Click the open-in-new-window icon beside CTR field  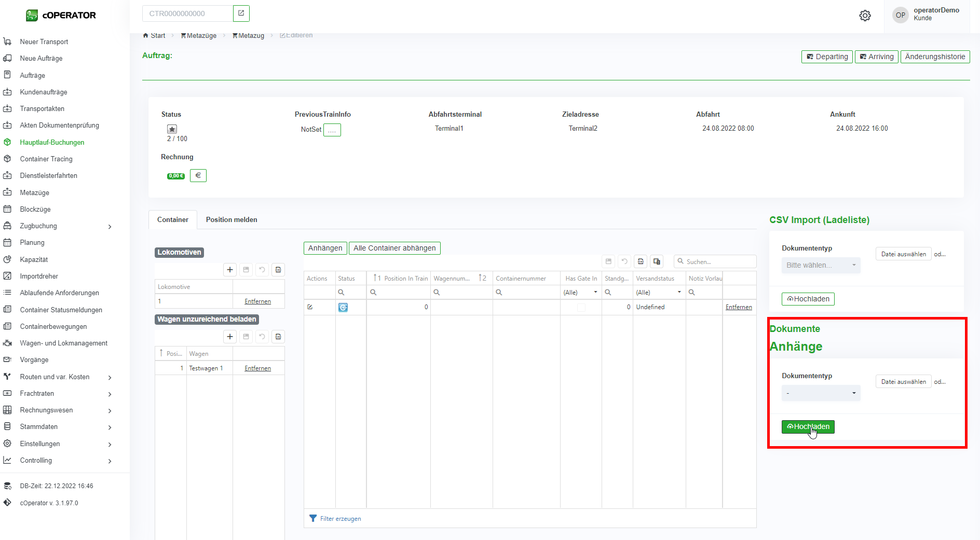click(241, 13)
